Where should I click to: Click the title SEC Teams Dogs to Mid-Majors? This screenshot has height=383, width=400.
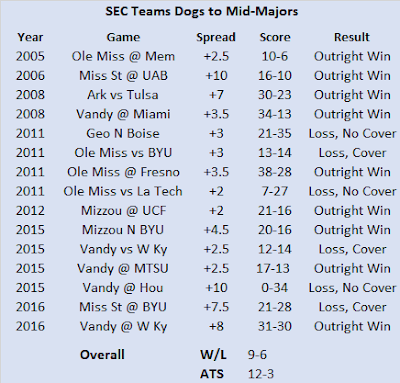(x=202, y=12)
